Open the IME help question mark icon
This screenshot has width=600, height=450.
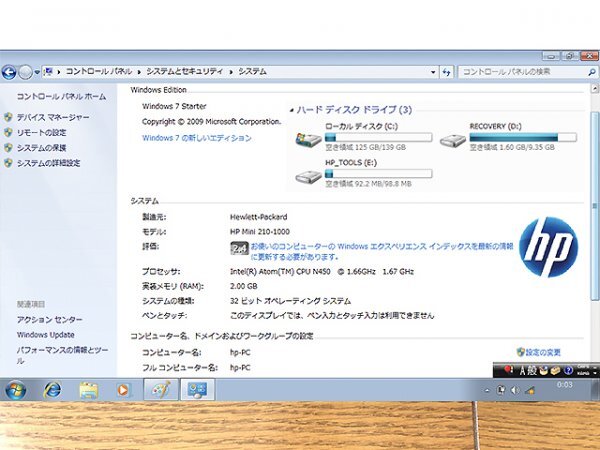click(568, 370)
